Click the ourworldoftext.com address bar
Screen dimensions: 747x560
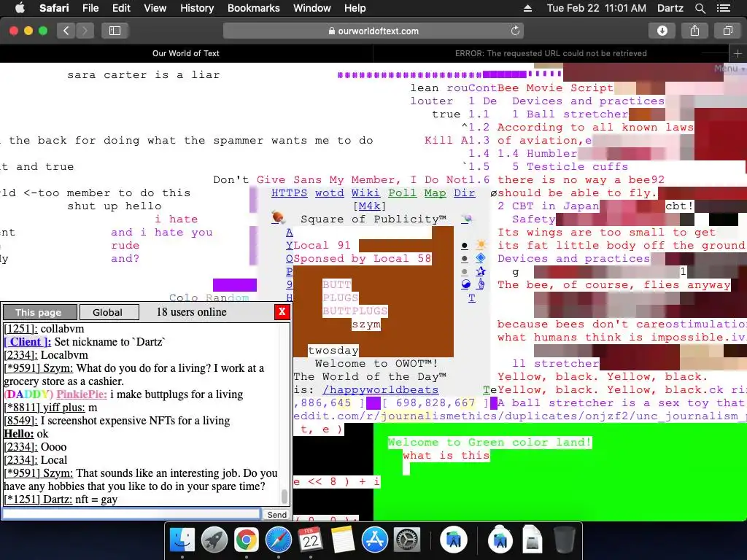[x=373, y=31]
